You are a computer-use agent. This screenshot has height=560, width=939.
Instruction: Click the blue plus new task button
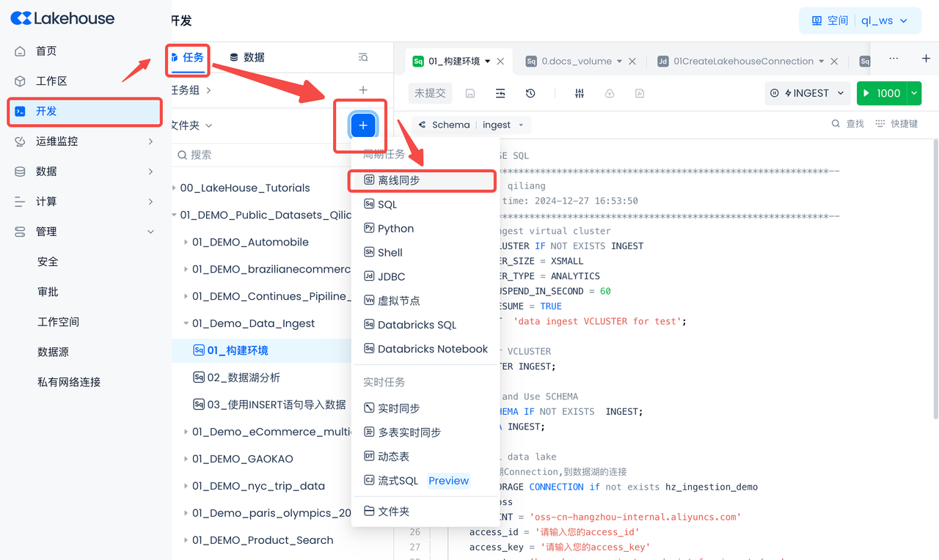(363, 125)
